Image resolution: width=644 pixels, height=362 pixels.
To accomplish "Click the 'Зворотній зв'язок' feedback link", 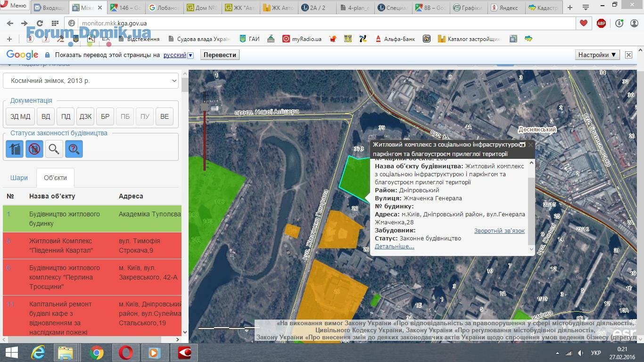I will 499,230.
